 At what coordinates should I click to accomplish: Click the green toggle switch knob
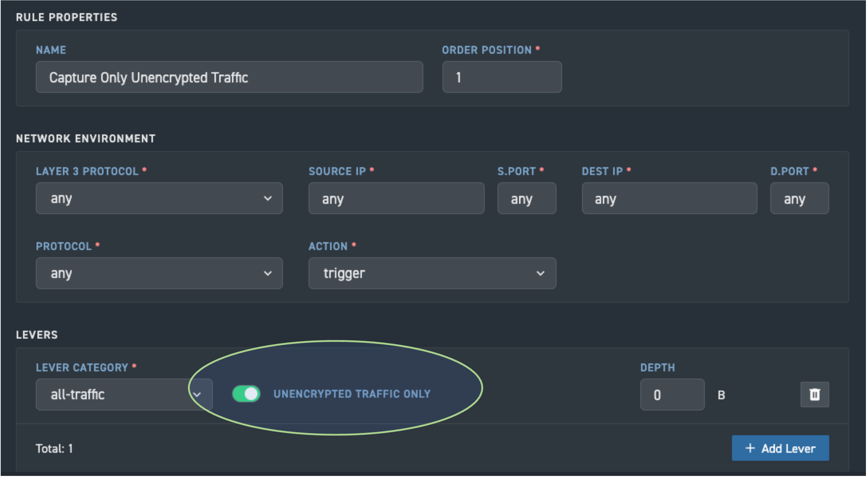(251, 394)
